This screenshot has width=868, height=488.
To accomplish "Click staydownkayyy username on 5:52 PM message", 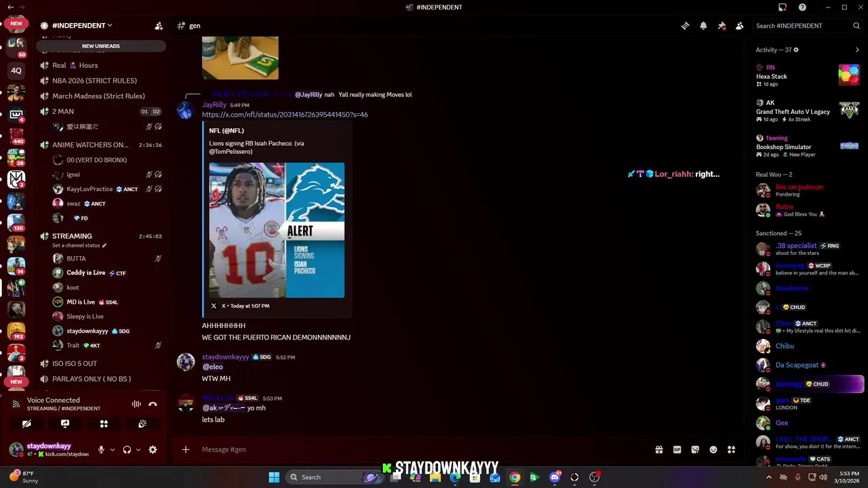I will click(x=226, y=357).
